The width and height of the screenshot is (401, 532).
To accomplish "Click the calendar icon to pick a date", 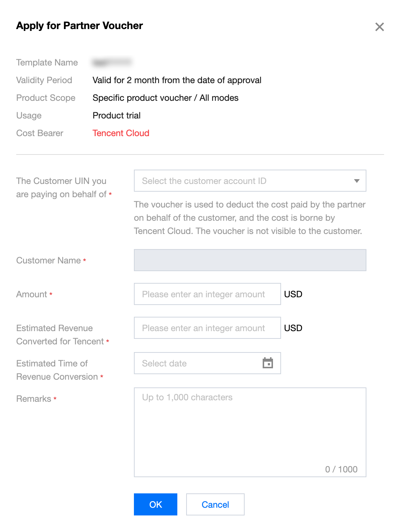I will [x=268, y=363].
